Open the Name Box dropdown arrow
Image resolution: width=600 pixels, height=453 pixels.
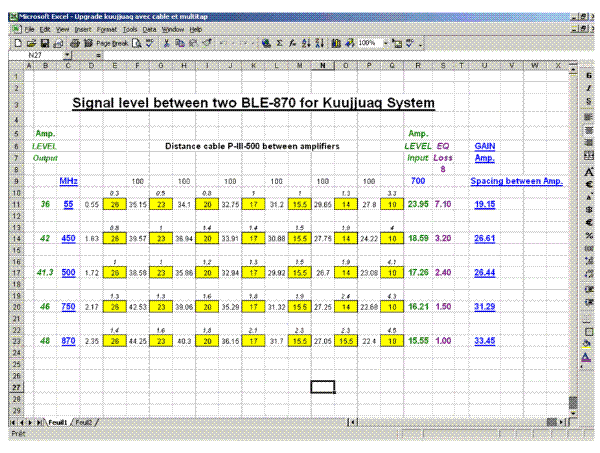tap(67, 55)
